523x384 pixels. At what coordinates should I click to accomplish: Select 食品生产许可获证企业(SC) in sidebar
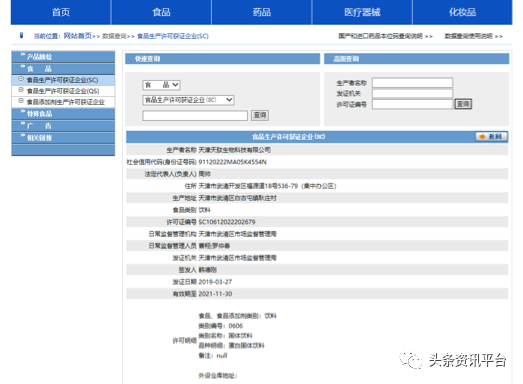[62, 80]
